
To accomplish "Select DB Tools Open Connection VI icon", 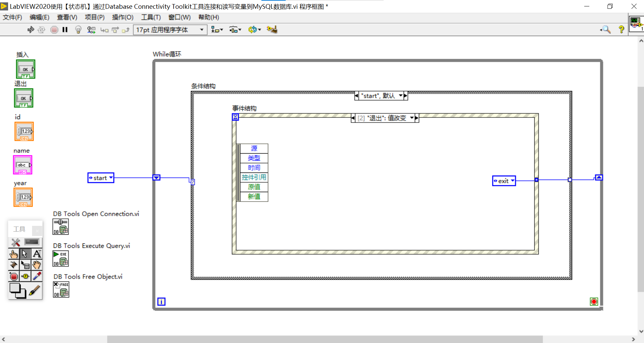I will click(x=61, y=227).
